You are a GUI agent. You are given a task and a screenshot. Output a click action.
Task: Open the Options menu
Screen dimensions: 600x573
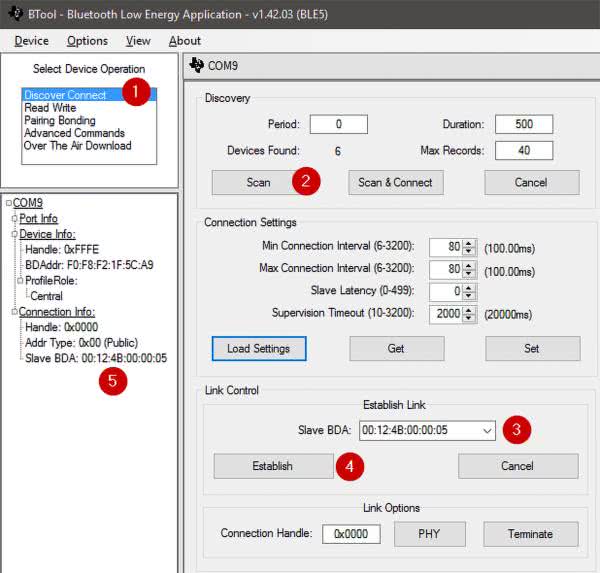coord(87,41)
